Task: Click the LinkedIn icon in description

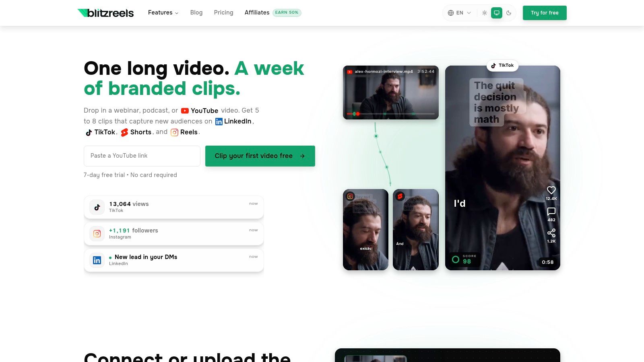Action: (x=219, y=121)
